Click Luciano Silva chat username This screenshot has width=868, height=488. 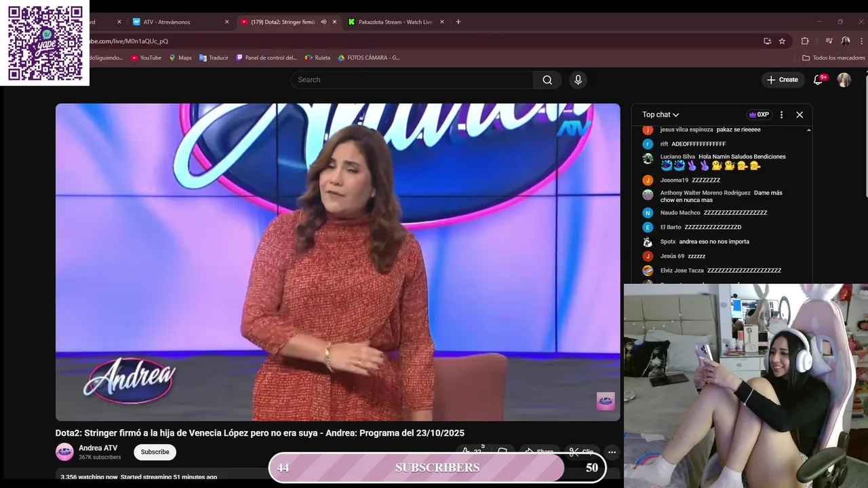[677, 157]
